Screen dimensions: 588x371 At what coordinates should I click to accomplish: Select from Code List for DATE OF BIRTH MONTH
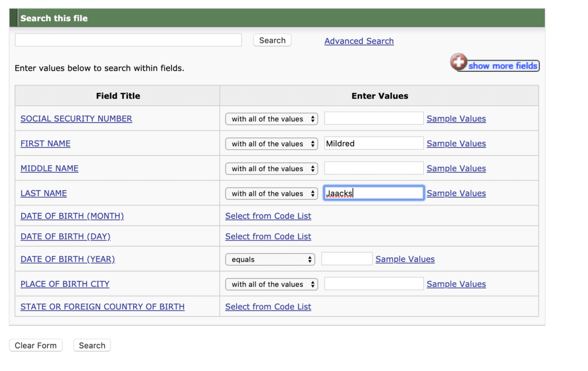(x=268, y=216)
